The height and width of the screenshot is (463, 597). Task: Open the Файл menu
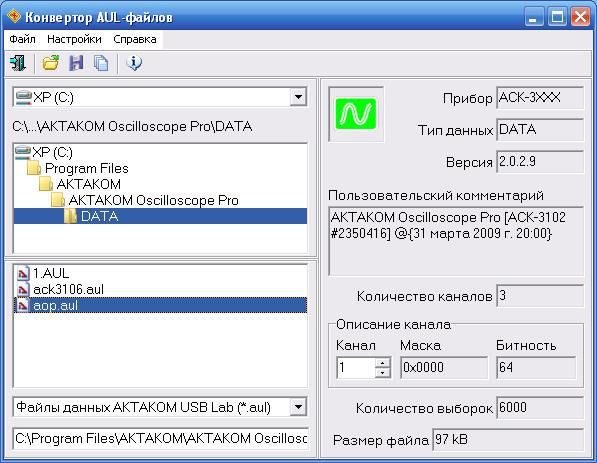22,39
